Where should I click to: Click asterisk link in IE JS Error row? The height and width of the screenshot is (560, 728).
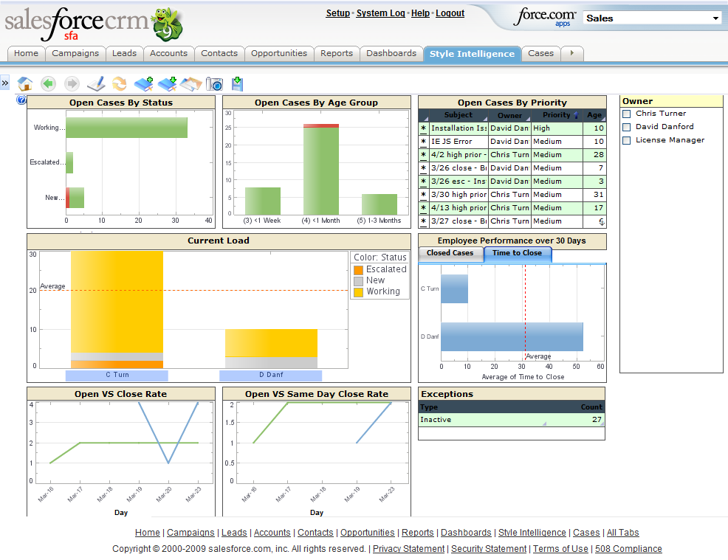tap(423, 142)
